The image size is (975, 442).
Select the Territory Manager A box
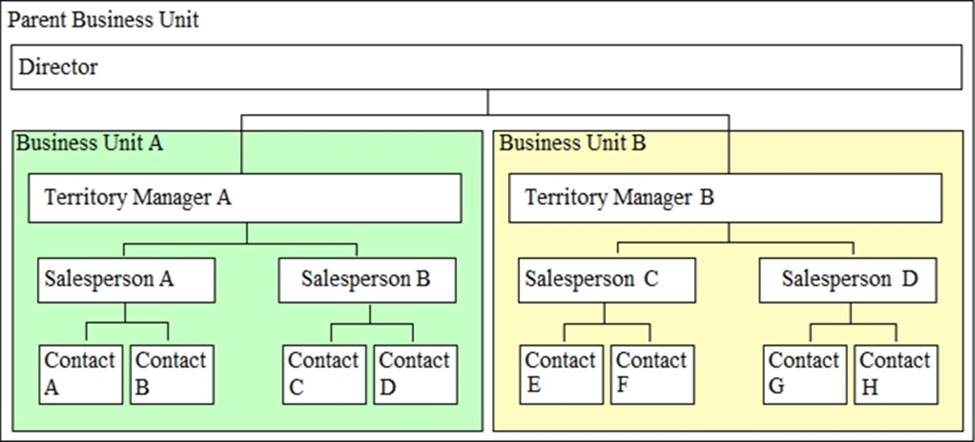coord(245,198)
